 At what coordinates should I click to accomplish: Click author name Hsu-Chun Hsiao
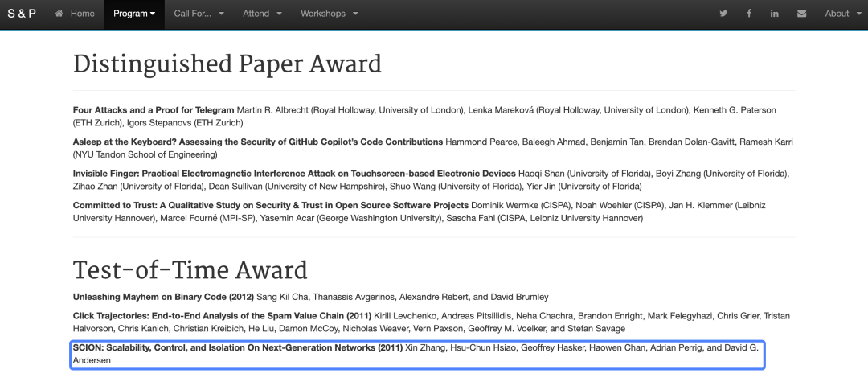tap(481, 348)
